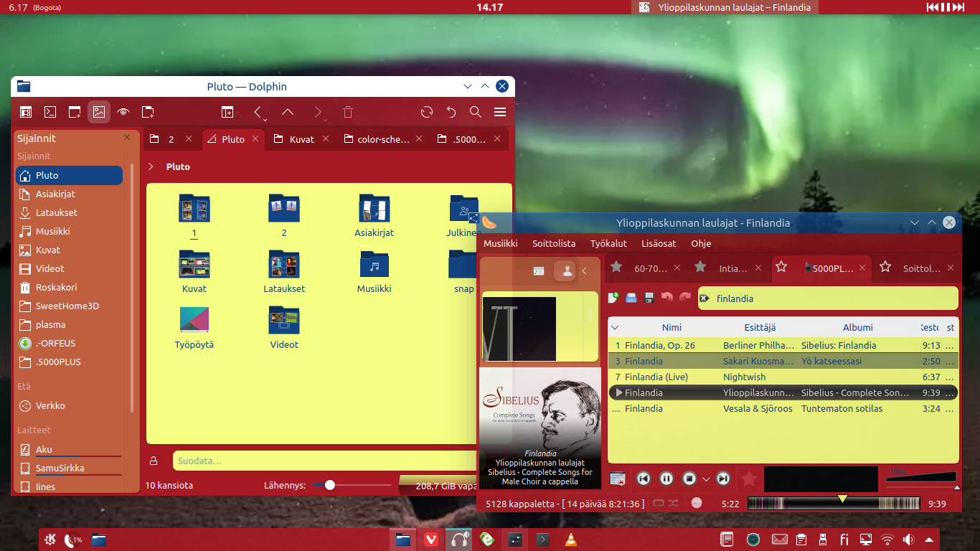Select Finlandia (Live) by Nightwish
The width and height of the screenshot is (980, 551).
[x=783, y=377]
